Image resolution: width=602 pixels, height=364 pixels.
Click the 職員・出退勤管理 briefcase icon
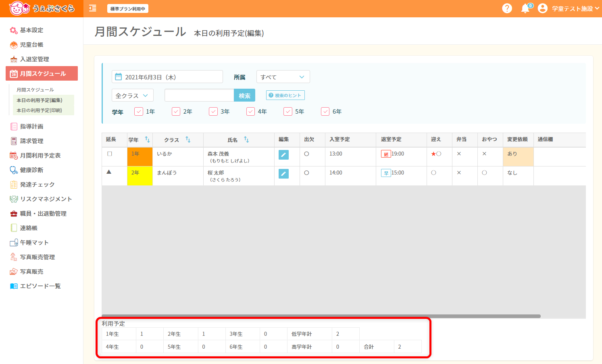click(x=14, y=214)
